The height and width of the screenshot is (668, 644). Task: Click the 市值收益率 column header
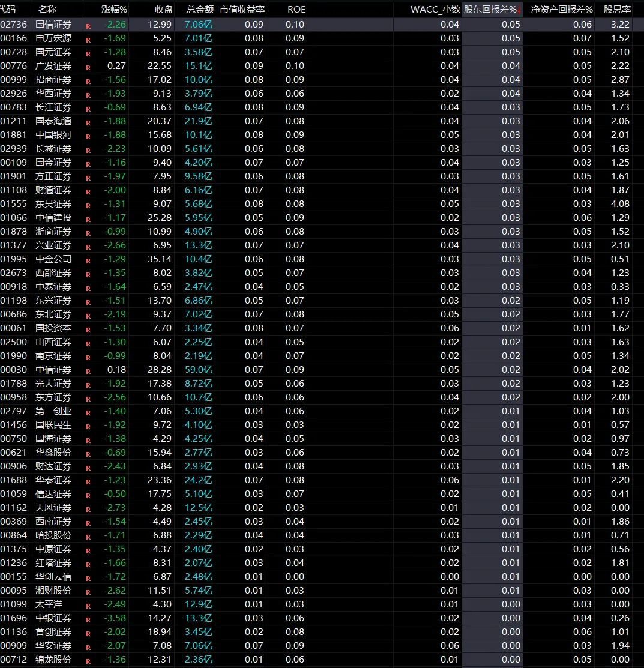242,10
